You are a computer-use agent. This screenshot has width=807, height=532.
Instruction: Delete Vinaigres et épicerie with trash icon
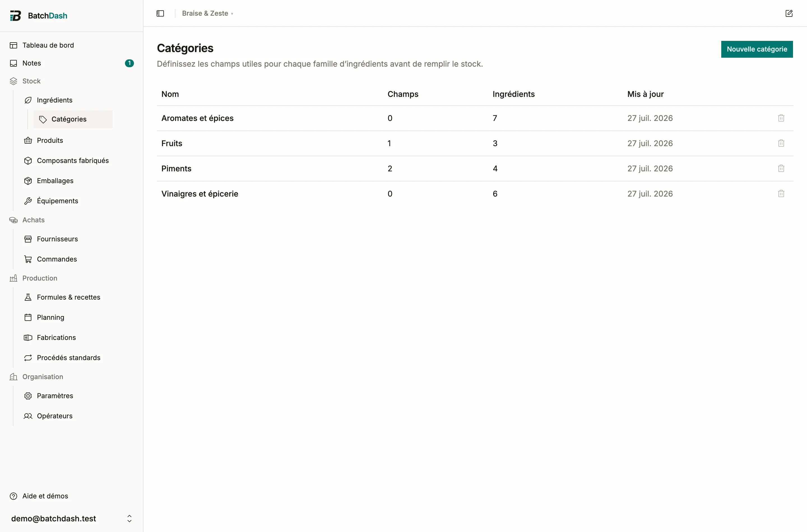[781, 194]
